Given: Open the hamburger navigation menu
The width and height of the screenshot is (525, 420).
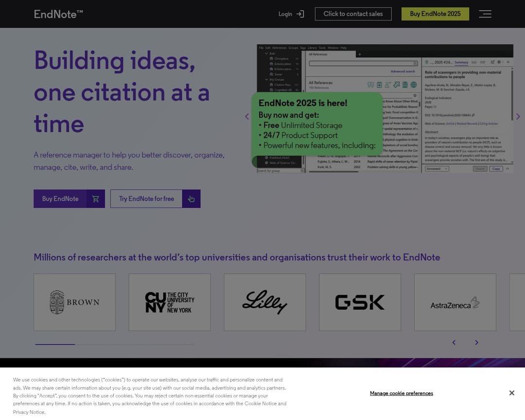Looking at the screenshot, I should 485,14.
